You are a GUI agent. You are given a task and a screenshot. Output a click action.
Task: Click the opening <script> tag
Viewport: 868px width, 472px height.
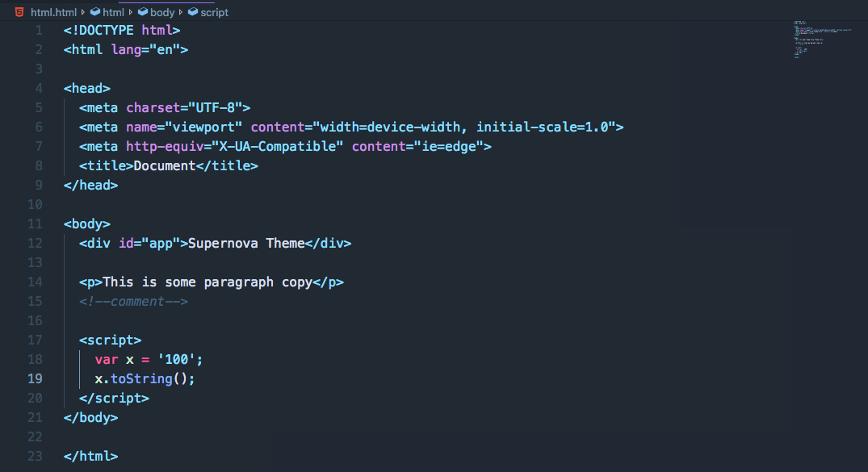pyautogui.click(x=110, y=340)
